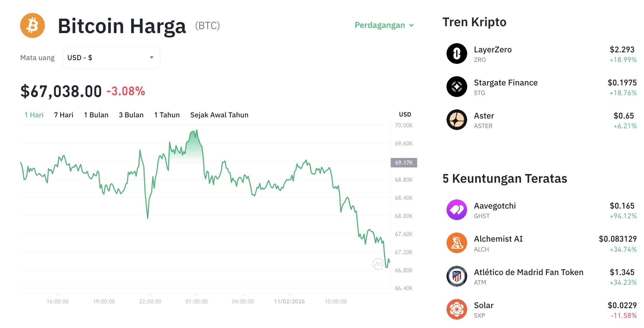Click the 69.17K price marker on axis
This screenshot has height=328, width=644.
pyautogui.click(x=403, y=163)
